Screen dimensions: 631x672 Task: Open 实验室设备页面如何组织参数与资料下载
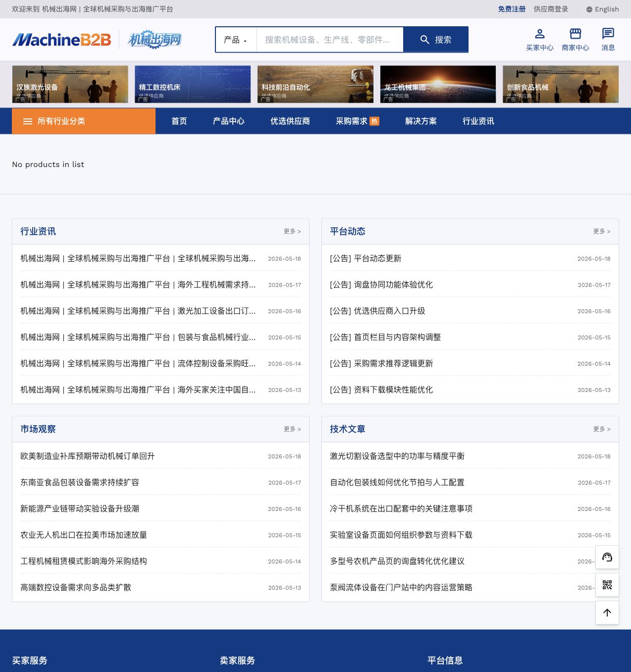coord(401,535)
